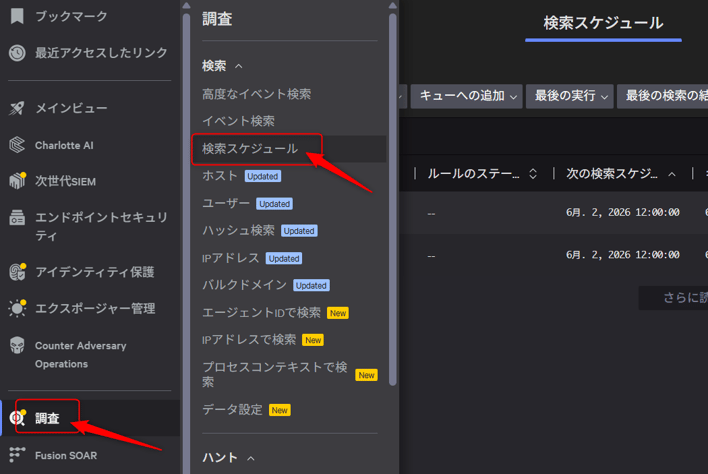The image size is (708, 474).
Task: Open 高度なイベント検索
Action: (x=256, y=94)
